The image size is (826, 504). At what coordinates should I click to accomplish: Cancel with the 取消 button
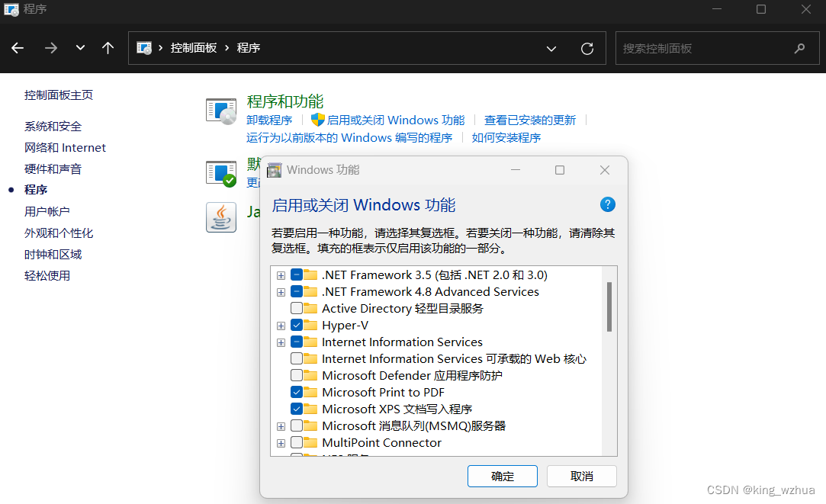582,476
